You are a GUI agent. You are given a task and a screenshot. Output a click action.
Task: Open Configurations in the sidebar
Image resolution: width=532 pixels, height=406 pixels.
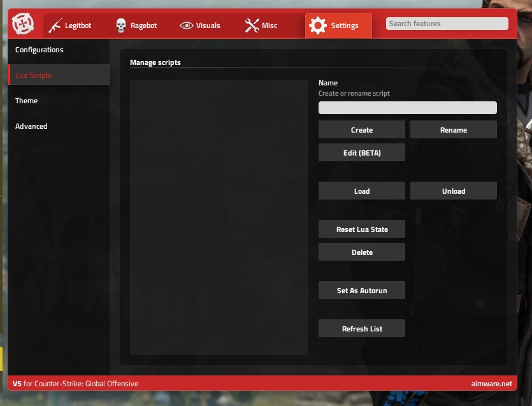point(40,50)
